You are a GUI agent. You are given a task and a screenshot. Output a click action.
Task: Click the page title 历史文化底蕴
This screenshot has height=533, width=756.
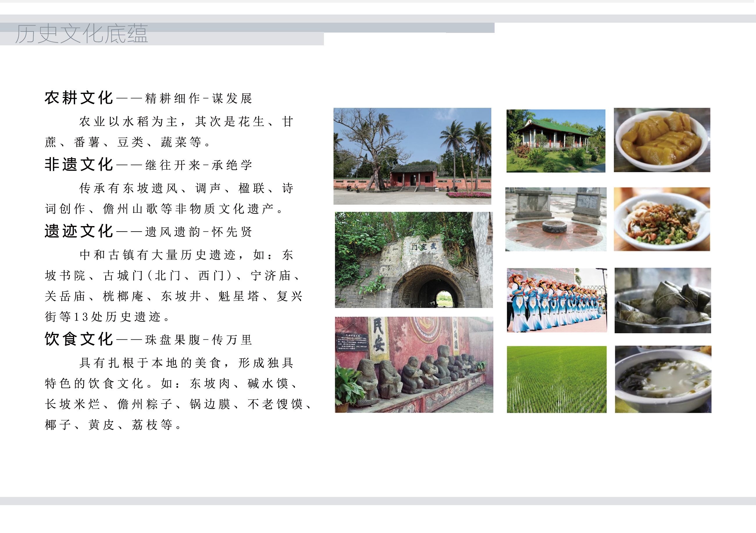(x=82, y=33)
